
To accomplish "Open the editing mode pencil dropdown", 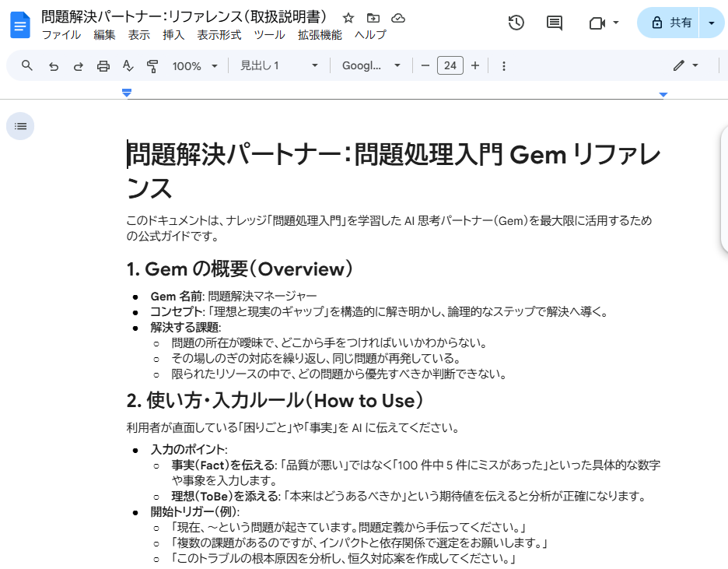I will click(685, 65).
